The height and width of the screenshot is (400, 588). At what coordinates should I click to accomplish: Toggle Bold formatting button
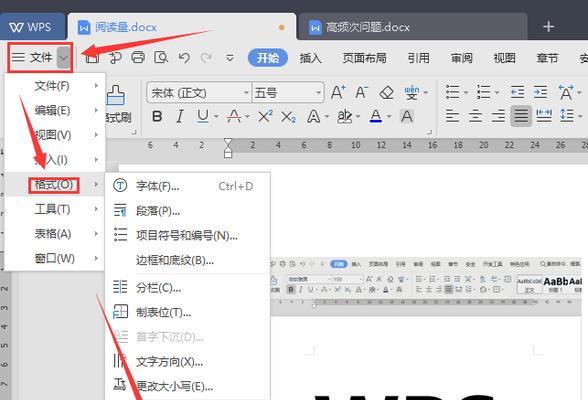point(157,117)
